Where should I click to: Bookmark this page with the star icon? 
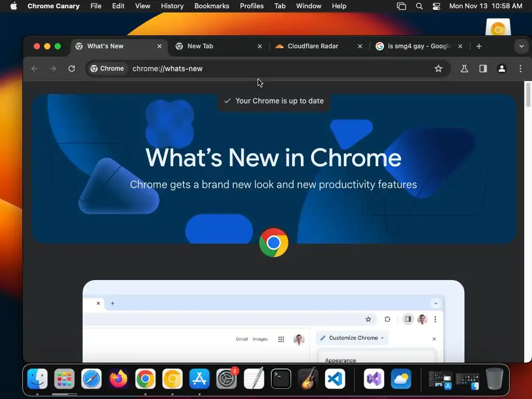[x=438, y=69]
